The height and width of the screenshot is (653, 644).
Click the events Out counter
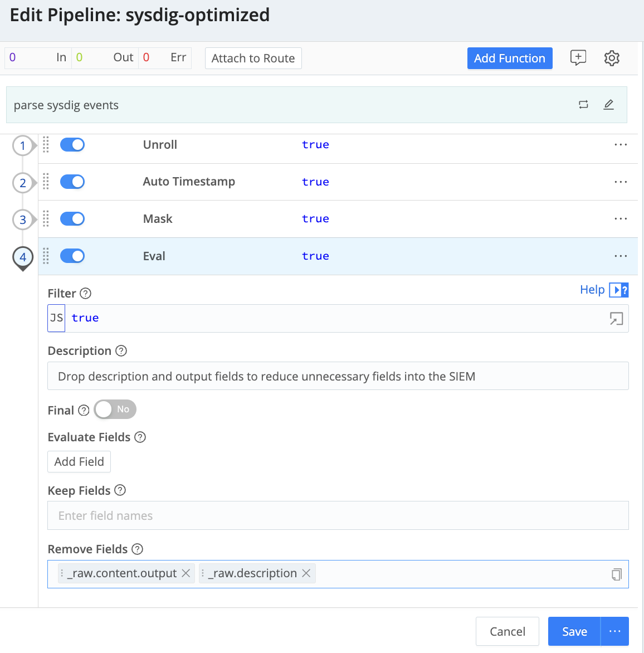coord(105,57)
